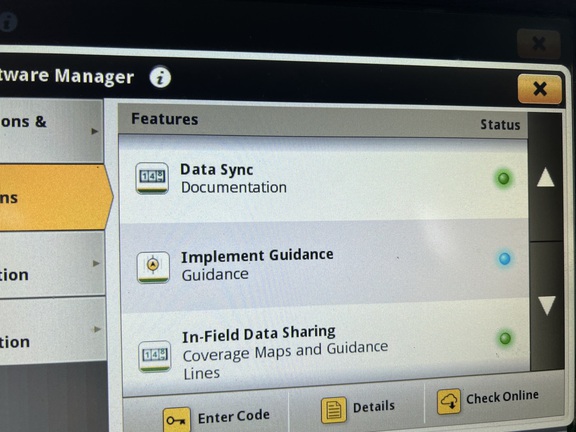
Task: Expand the third sidebar tab ending 'tion'
Action: click(52, 263)
